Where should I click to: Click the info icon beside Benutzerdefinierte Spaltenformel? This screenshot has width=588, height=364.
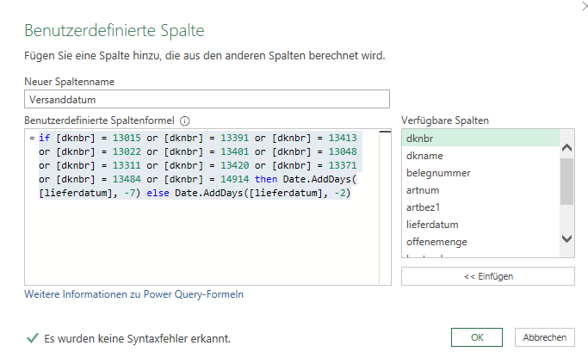pos(185,121)
